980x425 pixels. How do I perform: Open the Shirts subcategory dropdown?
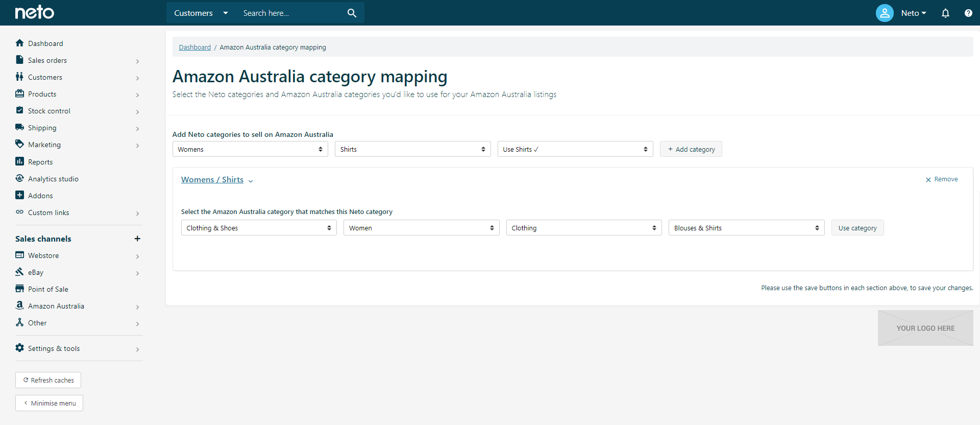[412, 149]
